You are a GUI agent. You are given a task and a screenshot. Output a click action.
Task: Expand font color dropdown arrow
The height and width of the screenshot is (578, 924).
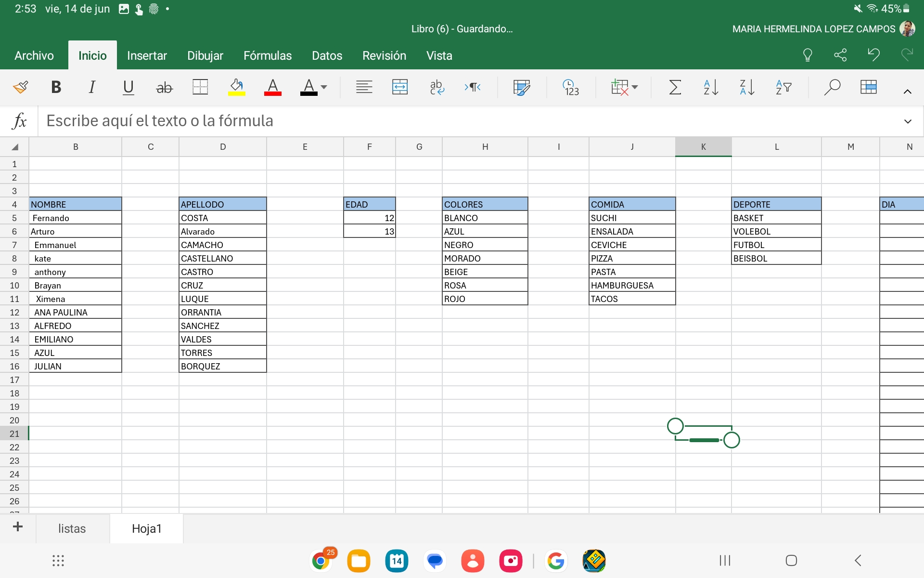click(x=324, y=87)
